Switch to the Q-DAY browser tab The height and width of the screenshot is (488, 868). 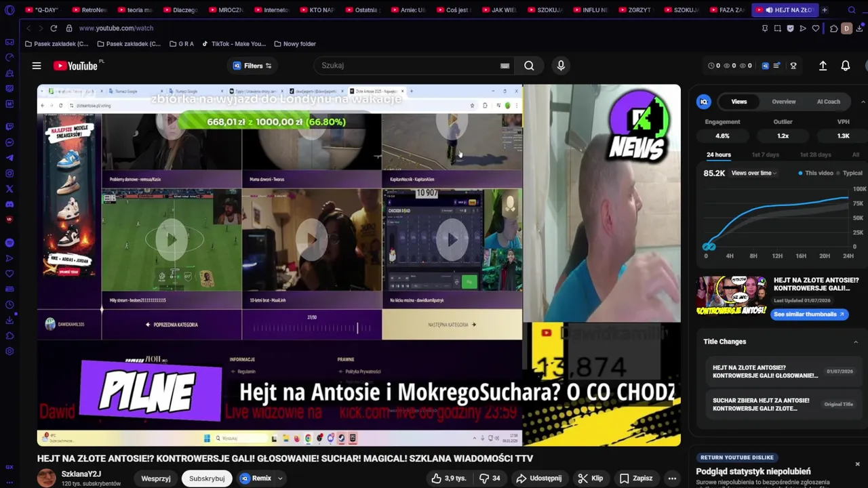(42, 10)
